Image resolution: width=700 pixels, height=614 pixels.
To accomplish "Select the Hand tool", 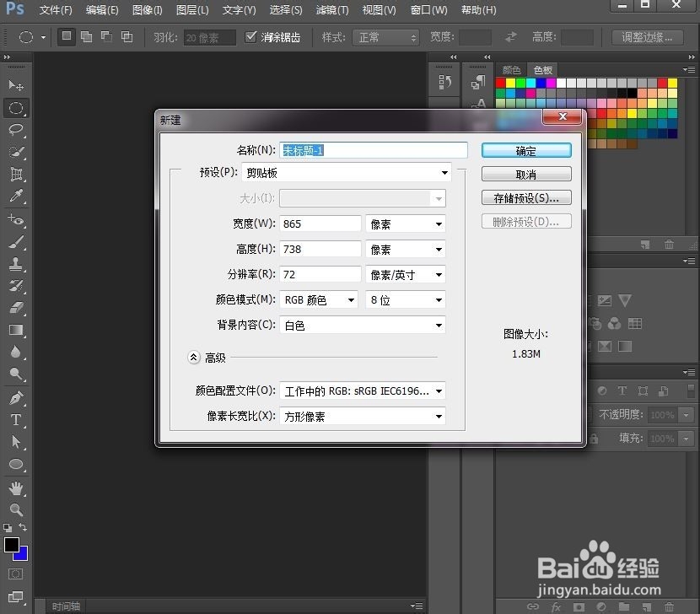I will (15, 487).
